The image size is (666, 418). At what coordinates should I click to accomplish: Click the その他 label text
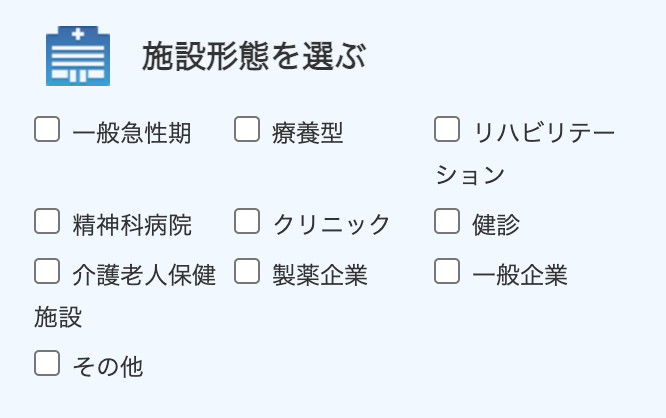pos(108,367)
